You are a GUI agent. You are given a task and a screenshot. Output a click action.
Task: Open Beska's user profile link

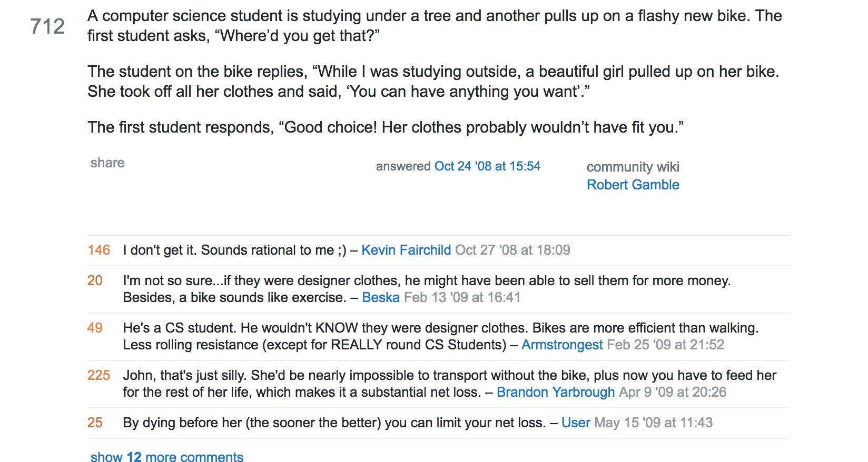(381, 297)
